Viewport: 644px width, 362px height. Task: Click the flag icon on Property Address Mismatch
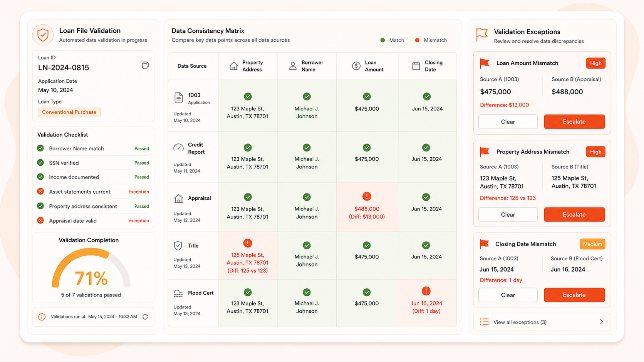485,152
